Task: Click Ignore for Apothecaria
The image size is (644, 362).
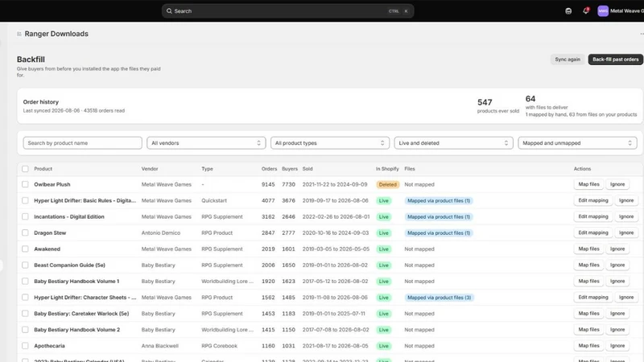Action: click(617, 346)
